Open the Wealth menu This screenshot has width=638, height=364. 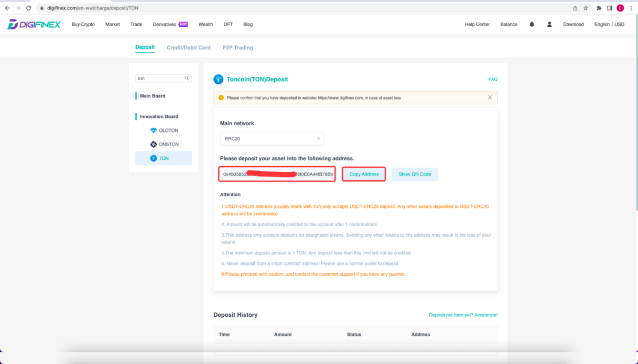click(x=205, y=24)
